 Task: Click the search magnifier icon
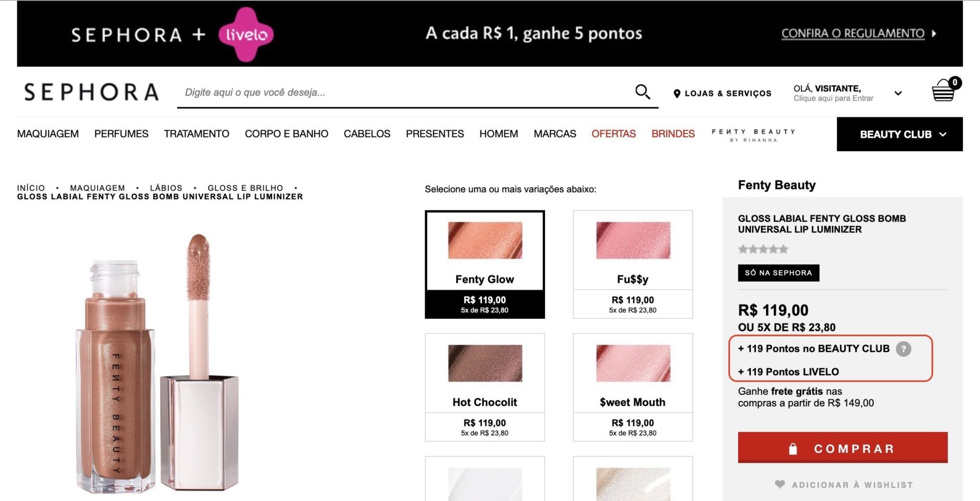(643, 92)
